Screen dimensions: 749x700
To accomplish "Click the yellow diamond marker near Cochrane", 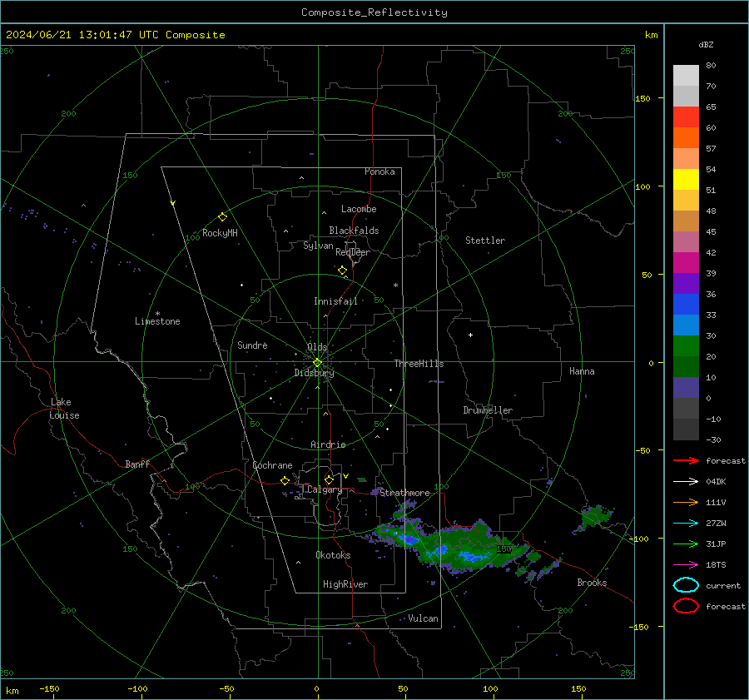I will [x=285, y=480].
